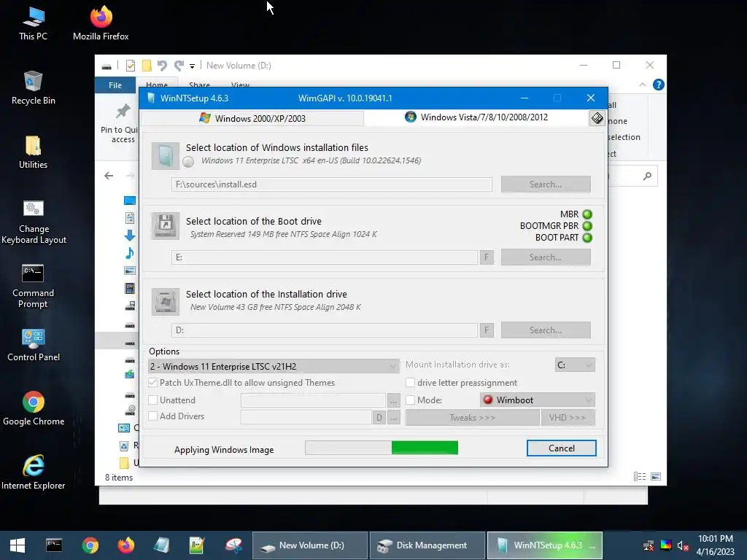Image resolution: width=747 pixels, height=560 pixels.
Task: Click Search for Boot drive location
Action: click(546, 257)
